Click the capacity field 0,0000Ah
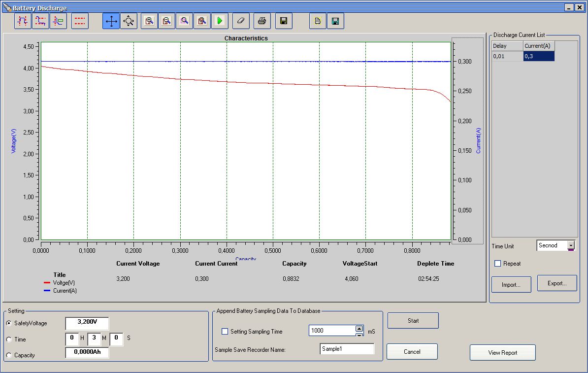Viewport: 588px width, 373px height. 87,352
